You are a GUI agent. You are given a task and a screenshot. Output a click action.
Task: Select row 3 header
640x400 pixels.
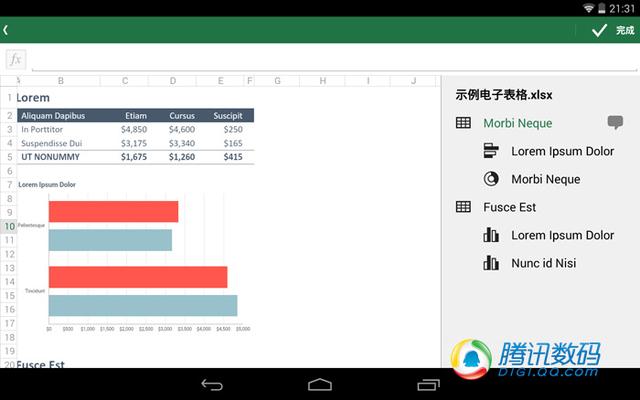(9, 129)
